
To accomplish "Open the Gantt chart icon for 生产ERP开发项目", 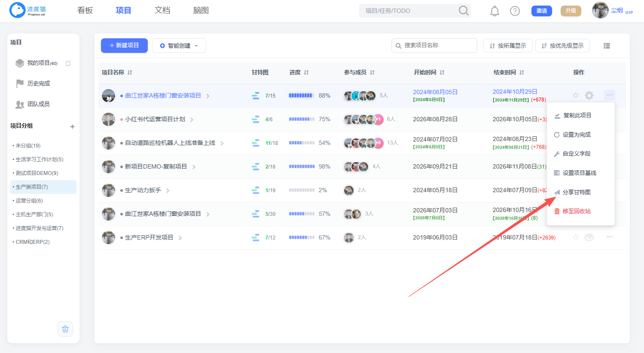I will 255,237.
